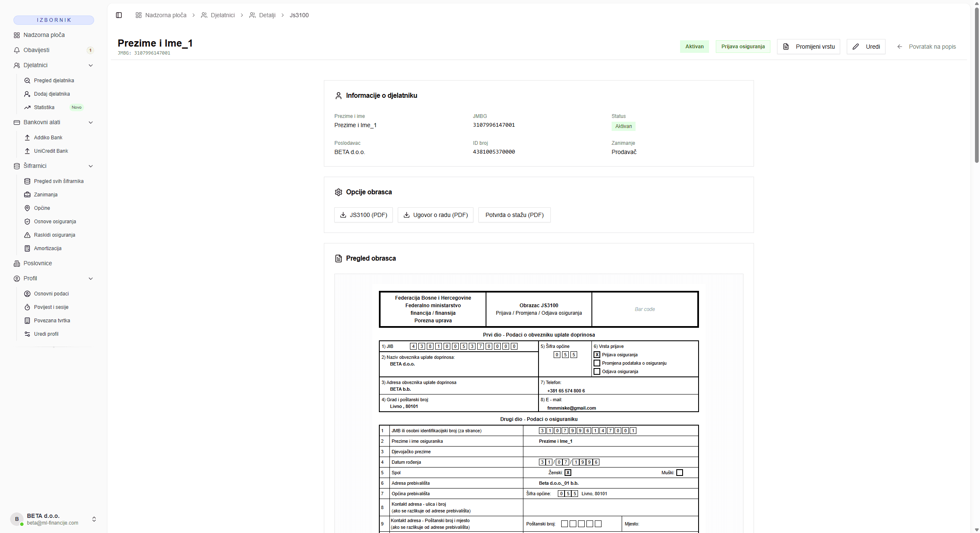Toggle the sidebar panel collapse icon
The image size is (980, 533).
(x=119, y=15)
